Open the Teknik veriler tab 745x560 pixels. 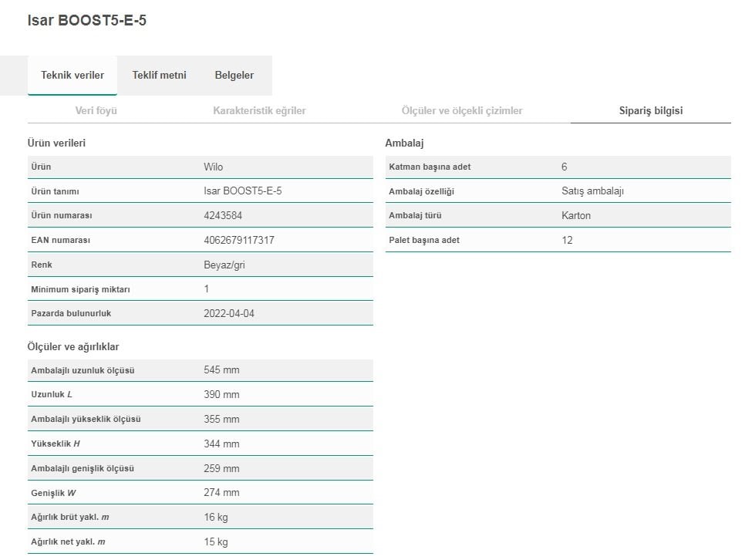pyautogui.click(x=72, y=75)
